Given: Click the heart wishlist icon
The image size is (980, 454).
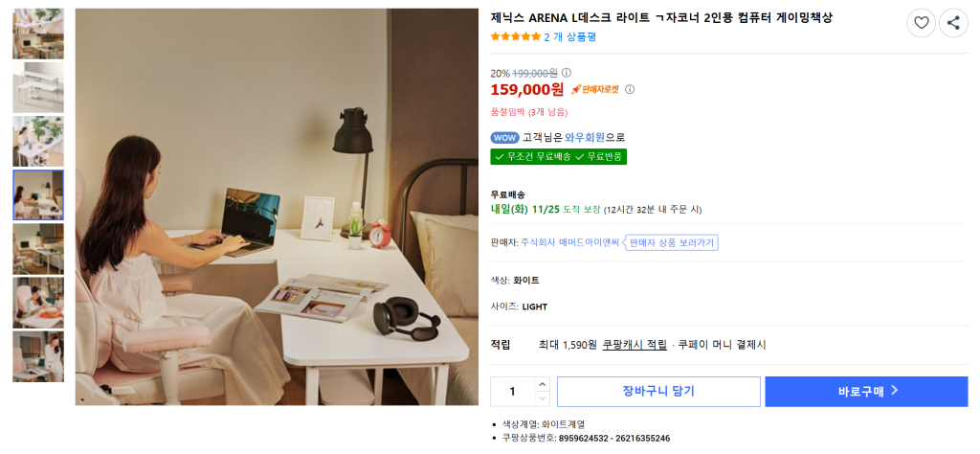Looking at the screenshot, I should (x=921, y=23).
